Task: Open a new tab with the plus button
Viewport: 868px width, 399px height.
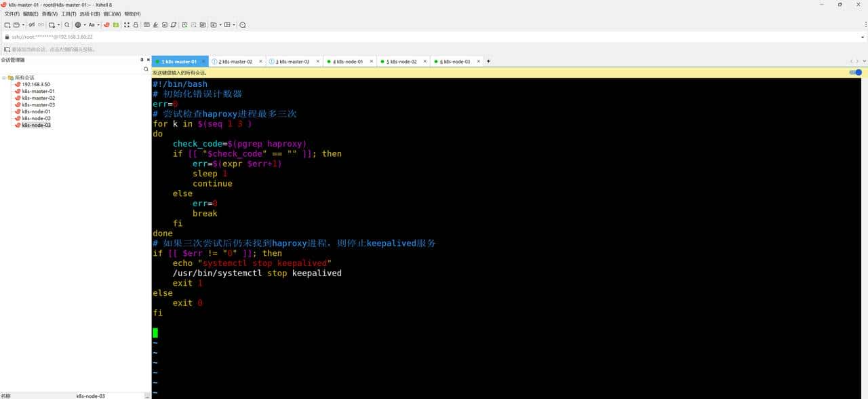Action: pyautogui.click(x=488, y=61)
